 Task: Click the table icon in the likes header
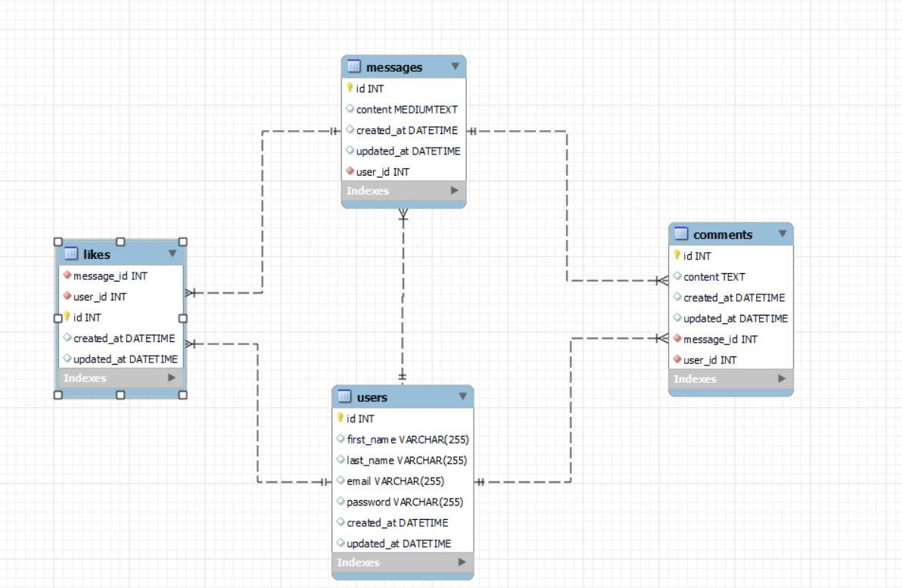[x=71, y=254]
